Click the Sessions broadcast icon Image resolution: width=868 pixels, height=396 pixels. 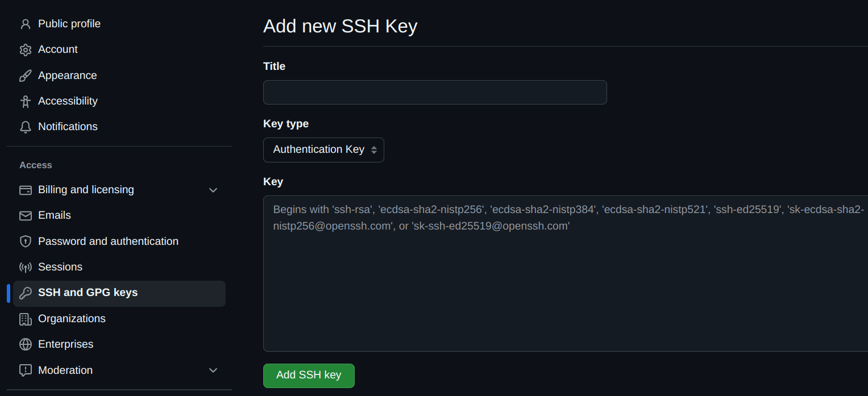pyautogui.click(x=25, y=267)
